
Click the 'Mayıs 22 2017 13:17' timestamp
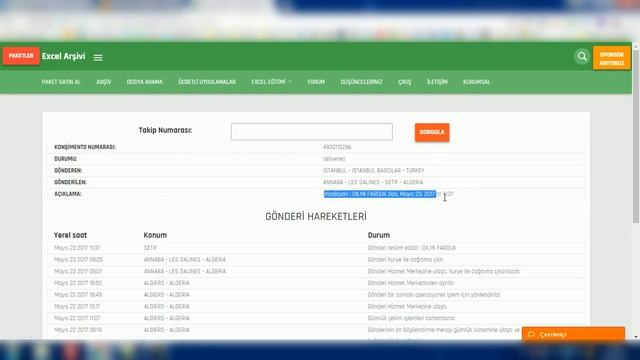(x=77, y=307)
